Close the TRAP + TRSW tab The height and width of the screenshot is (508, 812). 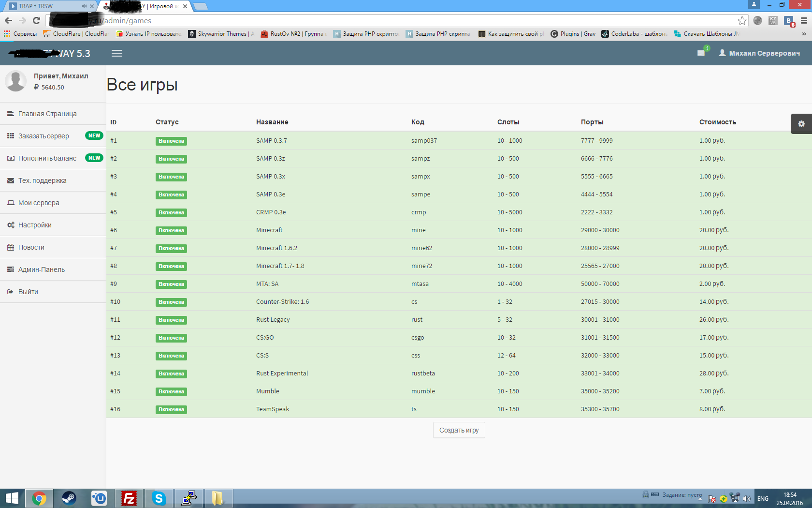[91, 6]
